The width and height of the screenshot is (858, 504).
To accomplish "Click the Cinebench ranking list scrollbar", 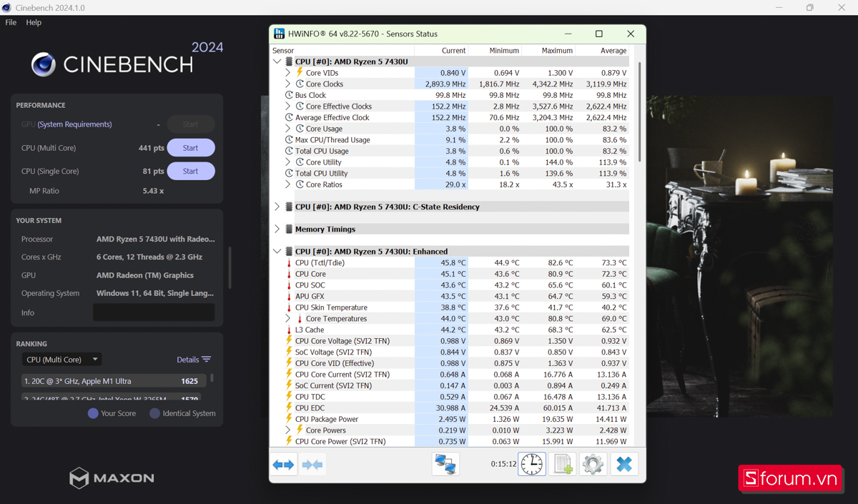I will coord(212,377).
